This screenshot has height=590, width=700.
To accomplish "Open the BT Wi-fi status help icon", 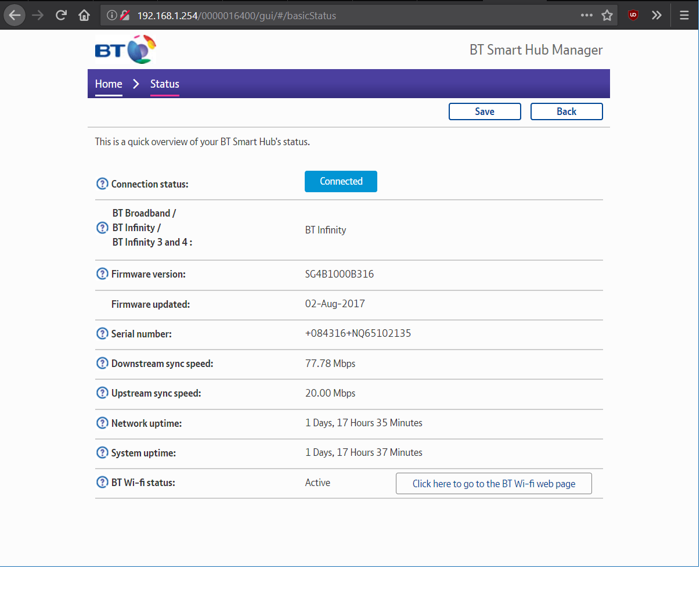I will pyautogui.click(x=102, y=483).
